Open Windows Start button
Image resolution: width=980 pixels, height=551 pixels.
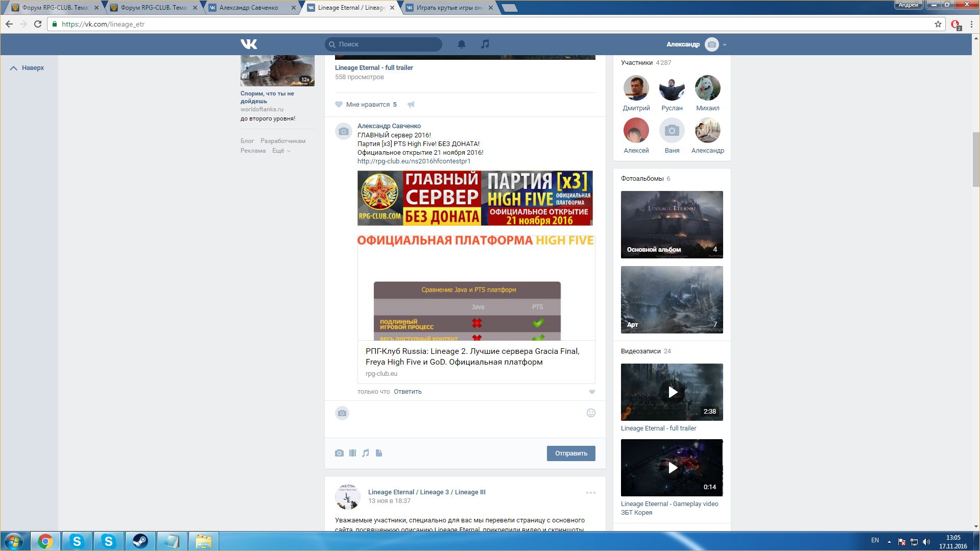click(x=14, y=541)
